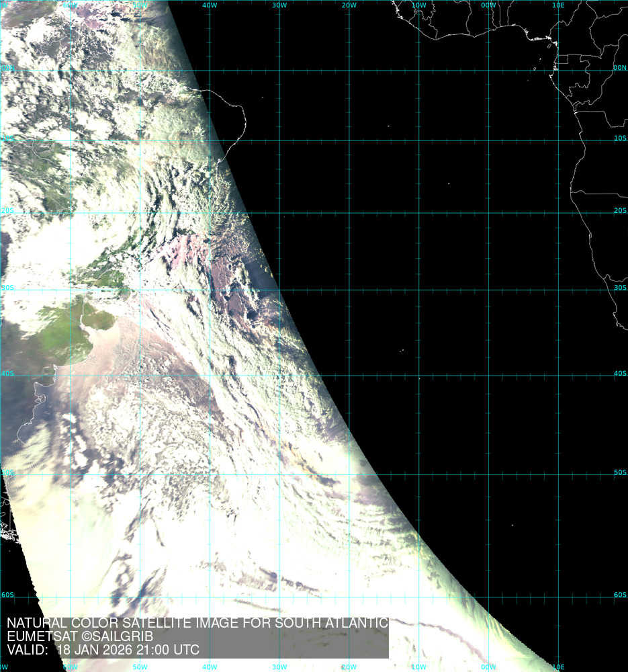
Task: Click the 'VALID: 18 JAN 2026 21:00 UTC' timestamp
Action: 103,650
